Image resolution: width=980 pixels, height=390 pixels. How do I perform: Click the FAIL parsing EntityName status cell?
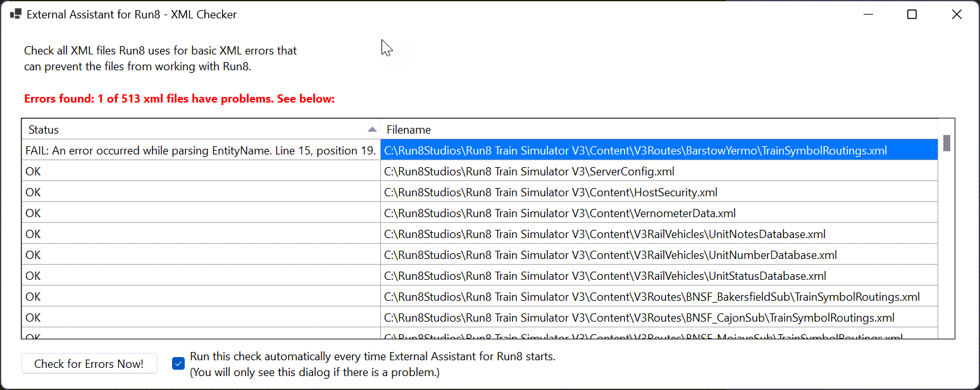(201, 151)
